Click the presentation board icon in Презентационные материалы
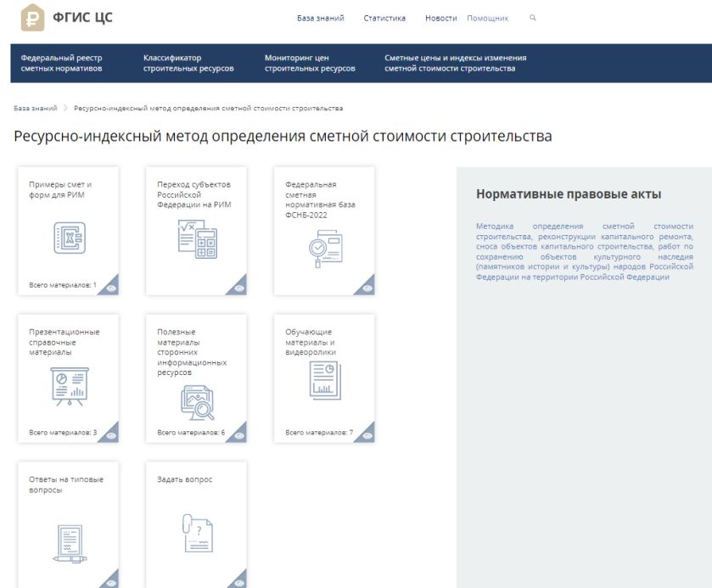The image size is (712, 588). pos(68,385)
